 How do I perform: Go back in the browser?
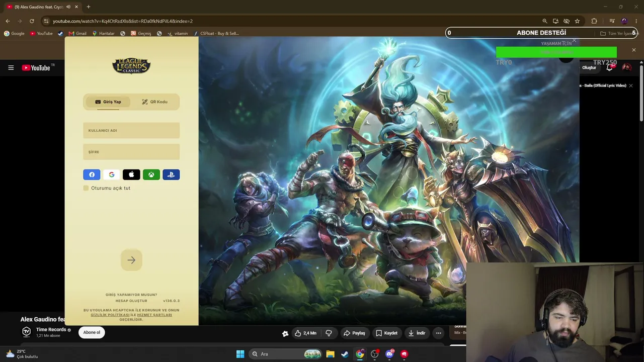[8, 21]
